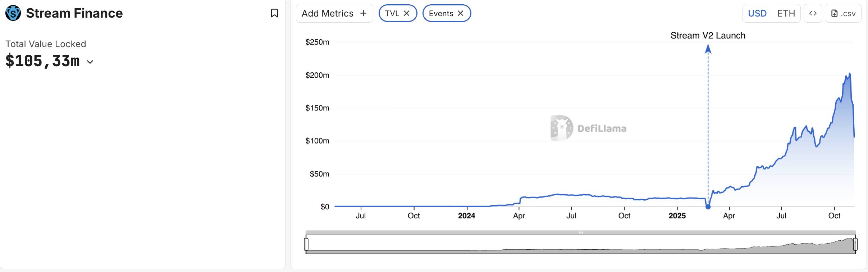The image size is (868, 272).
Task: Click the left range slider handle
Action: coord(306,244)
